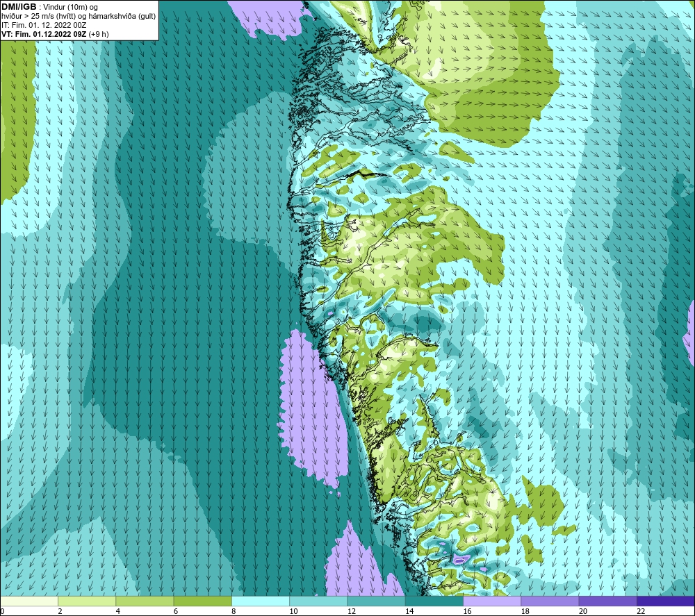Click the scale label "12"
This screenshot has width=695, height=616.
click(352, 611)
